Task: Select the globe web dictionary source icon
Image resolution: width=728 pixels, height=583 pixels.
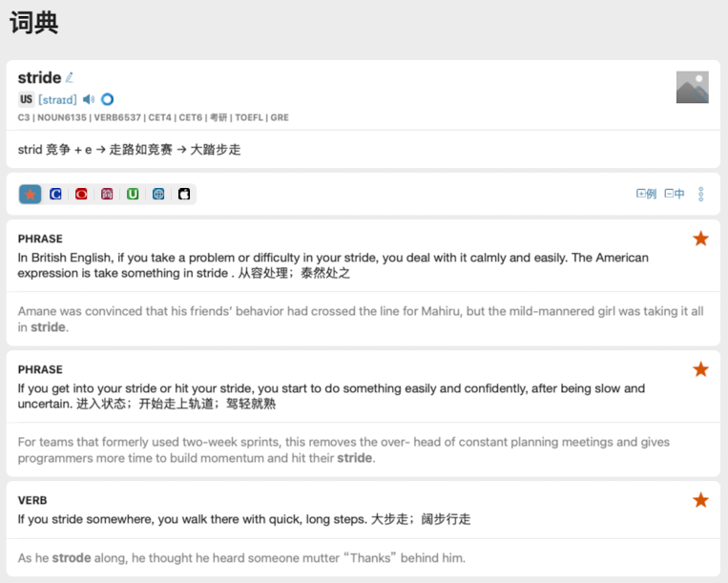Action: (158, 195)
